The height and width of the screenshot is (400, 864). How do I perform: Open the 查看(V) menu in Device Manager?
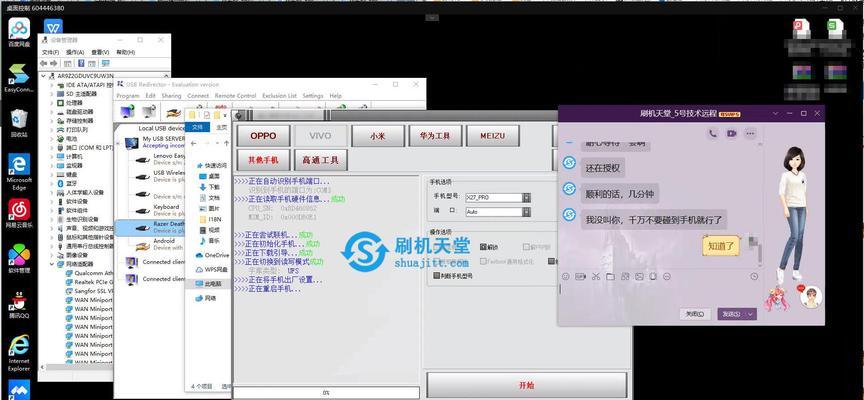tap(100, 52)
